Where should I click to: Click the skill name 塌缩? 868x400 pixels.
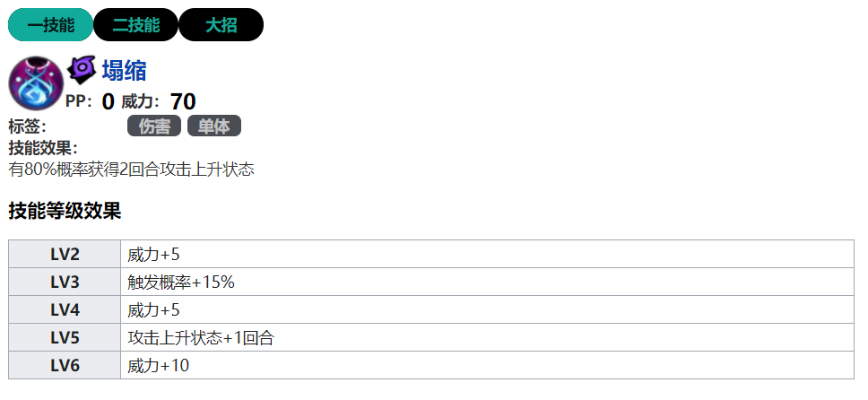(x=124, y=70)
